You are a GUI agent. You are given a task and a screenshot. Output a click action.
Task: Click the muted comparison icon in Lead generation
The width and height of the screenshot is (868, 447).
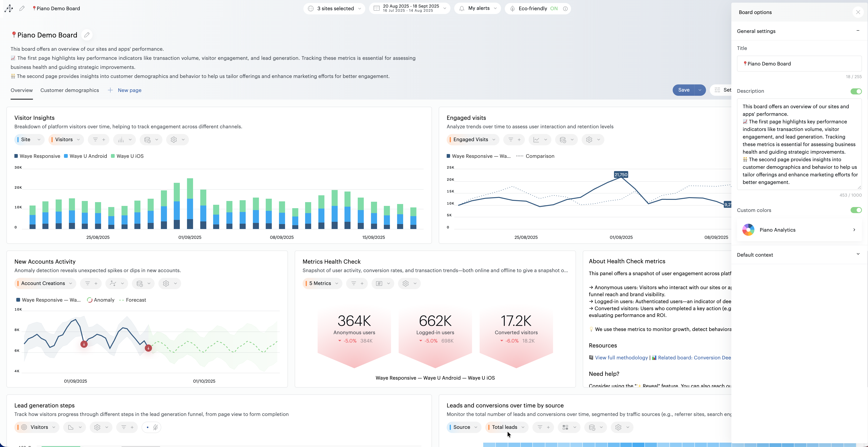click(155, 427)
